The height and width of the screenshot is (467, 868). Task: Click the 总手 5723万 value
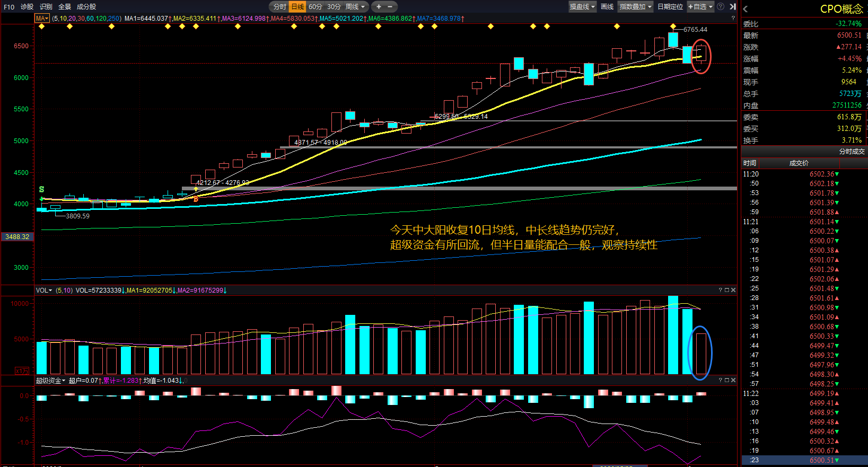coord(850,94)
